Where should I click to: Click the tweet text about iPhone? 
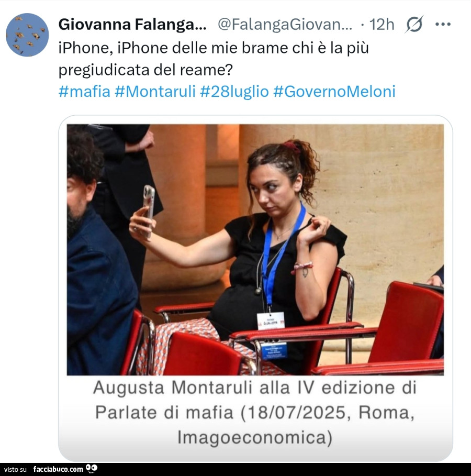pyautogui.click(x=214, y=59)
